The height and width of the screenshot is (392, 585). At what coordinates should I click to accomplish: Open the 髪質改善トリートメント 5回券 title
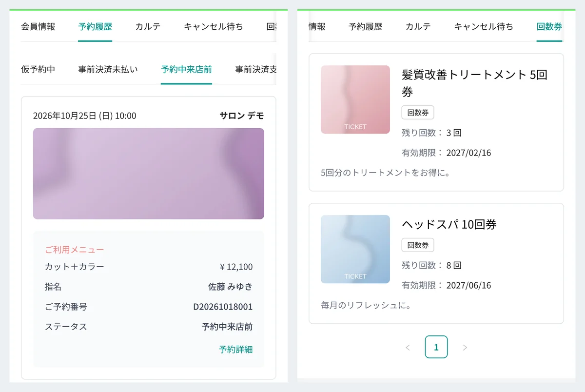click(x=475, y=83)
